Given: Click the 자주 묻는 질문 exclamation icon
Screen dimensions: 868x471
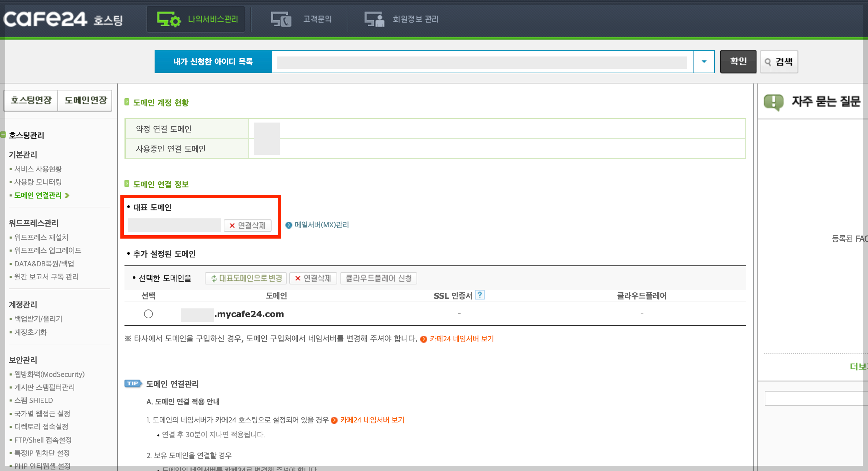Looking at the screenshot, I should tap(774, 102).
